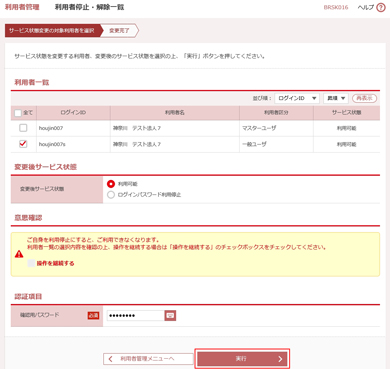This screenshot has height=369, width=390.
Task: Select the 利用可能 radio button
Action: coord(111,184)
